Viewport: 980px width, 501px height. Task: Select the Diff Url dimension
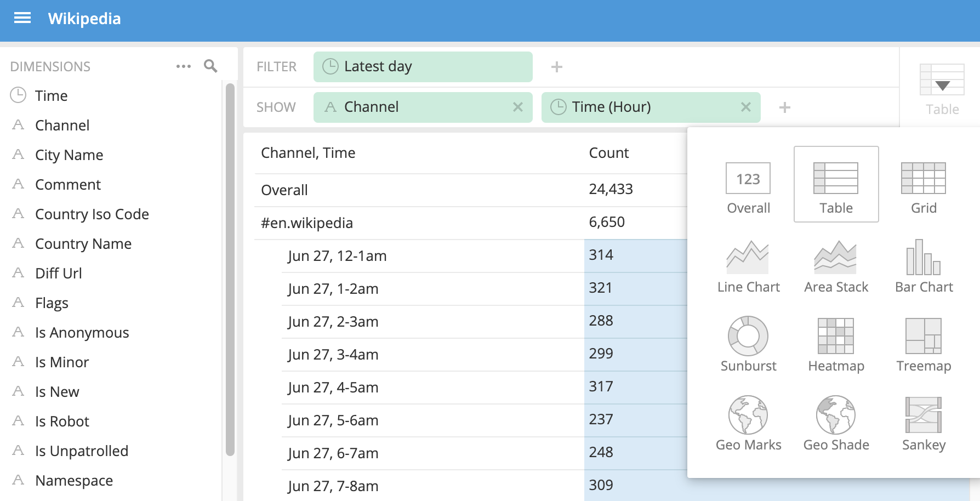point(112,273)
